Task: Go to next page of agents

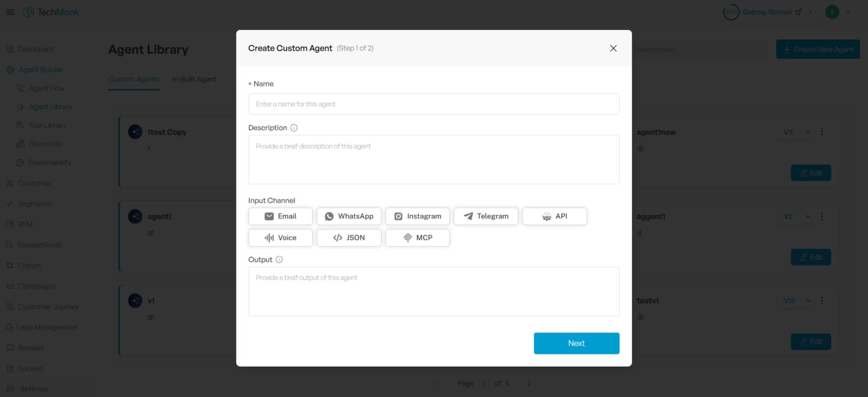Action: point(529,383)
